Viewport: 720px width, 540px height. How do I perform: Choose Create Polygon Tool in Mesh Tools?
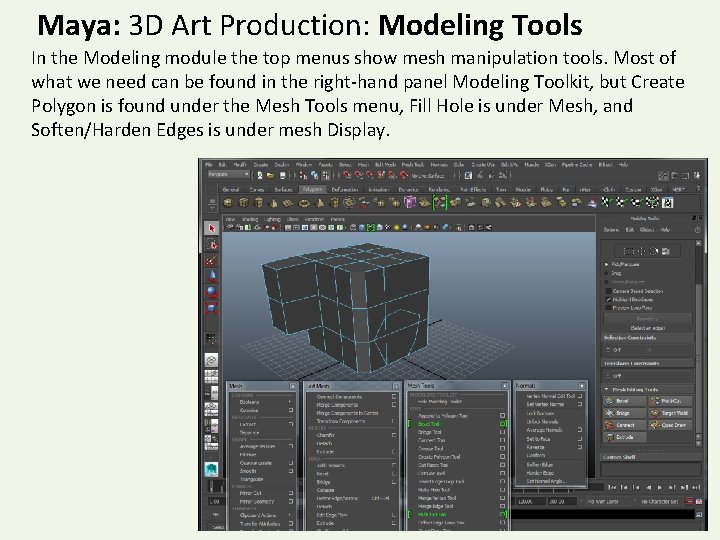pos(439,457)
